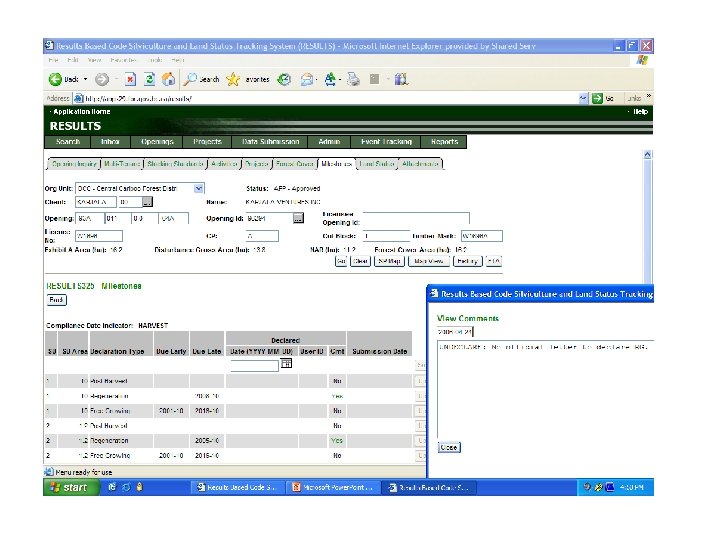Image resolution: width=720 pixels, height=540 pixels.
Task: Go to browser Home icon
Action: pos(168,79)
